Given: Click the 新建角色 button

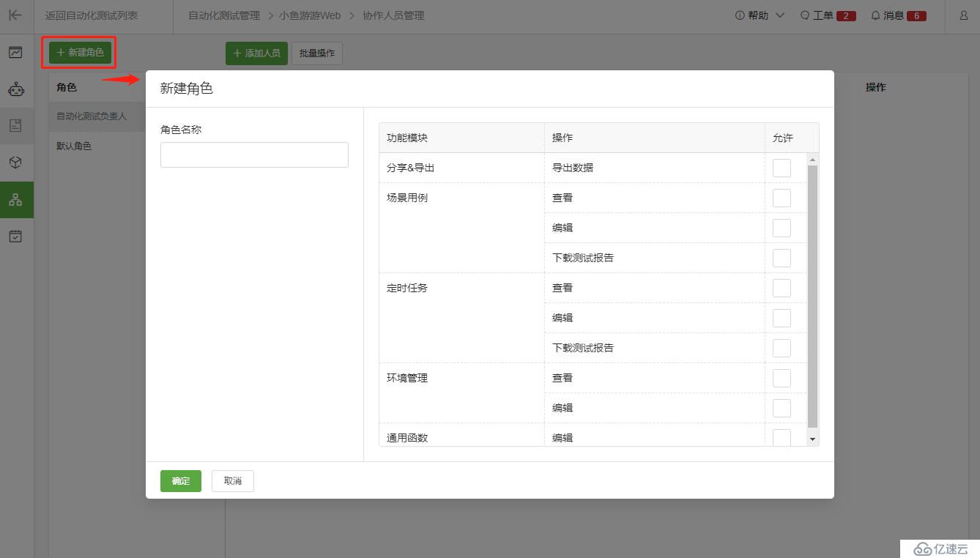Looking at the screenshot, I should pyautogui.click(x=81, y=53).
